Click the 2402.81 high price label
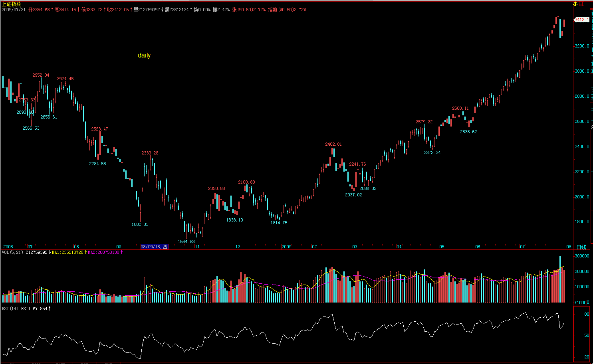593x364 pixels. pos(333,144)
